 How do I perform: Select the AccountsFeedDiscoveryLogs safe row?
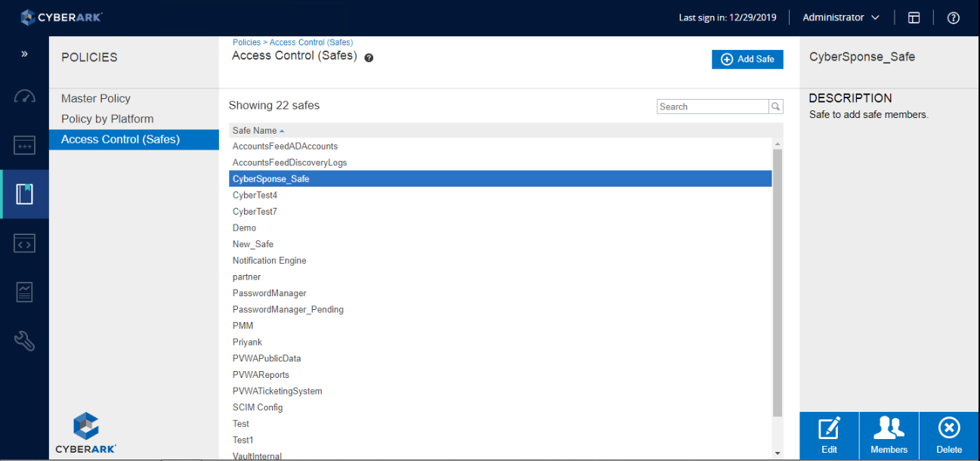500,162
